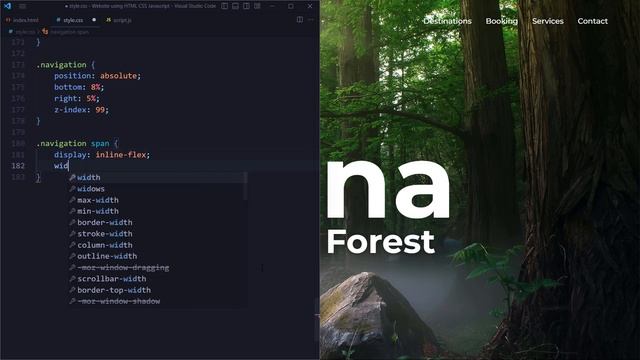Place cursor after 'wid' on line 182
The image size is (640, 360).
[x=69, y=166]
